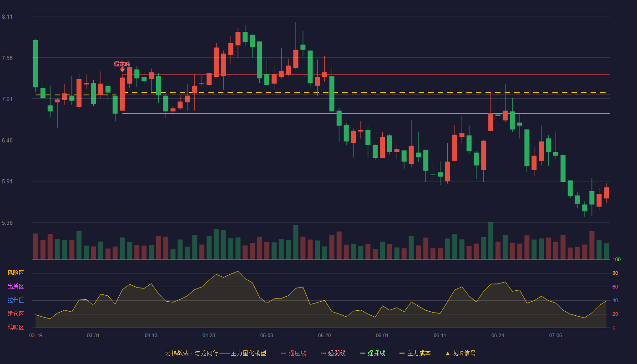Click the 假龙吟 signal annotation label

pyautogui.click(x=122, y=64)
